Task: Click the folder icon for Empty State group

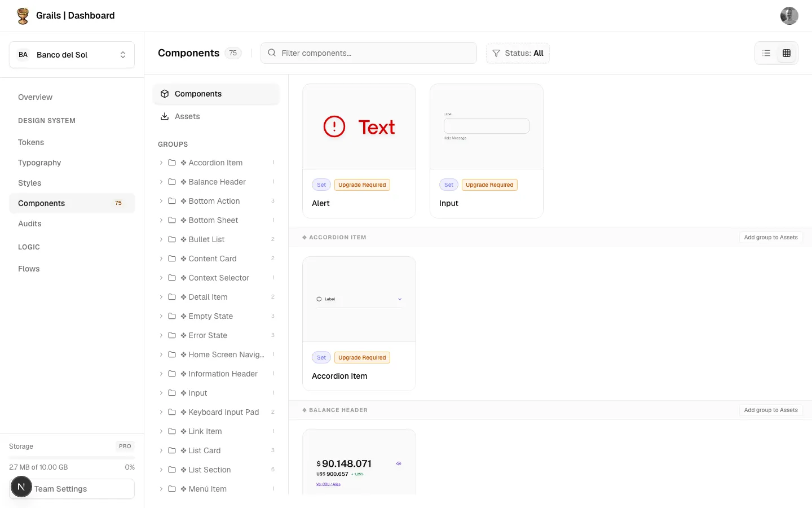Action: pyautogui.click(x=172, y=316)
